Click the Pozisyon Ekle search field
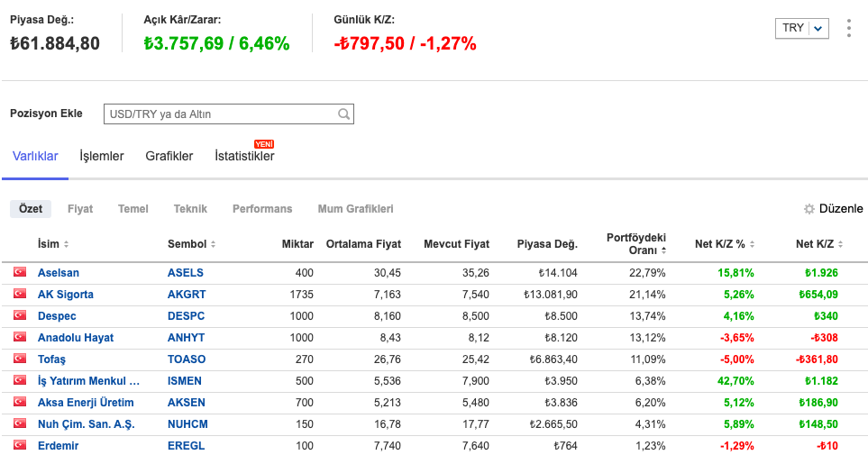Image resolution: width=868 pixels, height=464 pixels. pyautogui.click(x=220, y=114)
